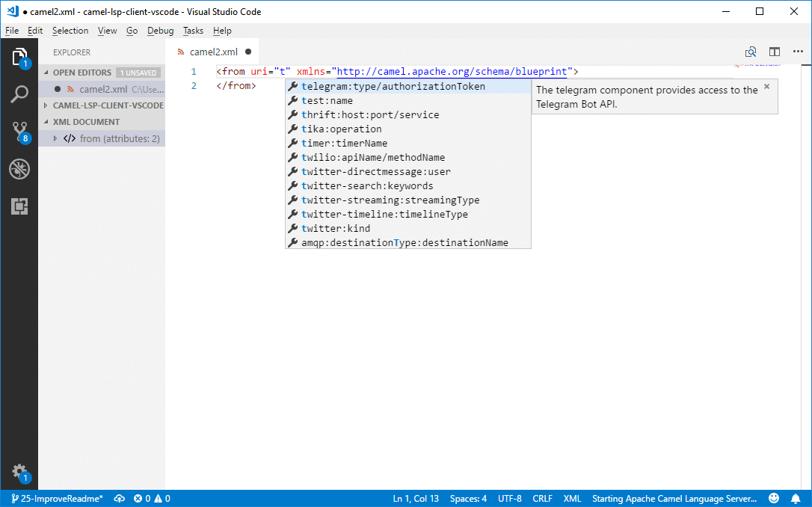The image size is (812, 507).
Task: Open the Help menu
Action: [x=222, y=31]
